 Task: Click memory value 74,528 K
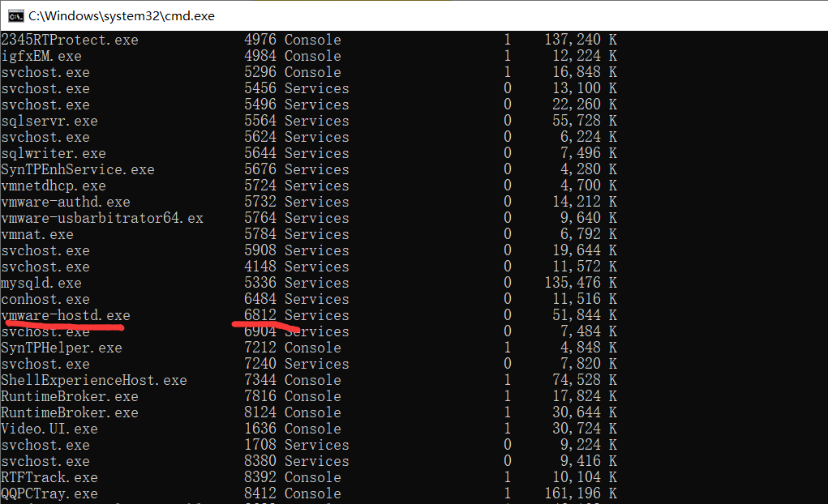click(585, 381)
